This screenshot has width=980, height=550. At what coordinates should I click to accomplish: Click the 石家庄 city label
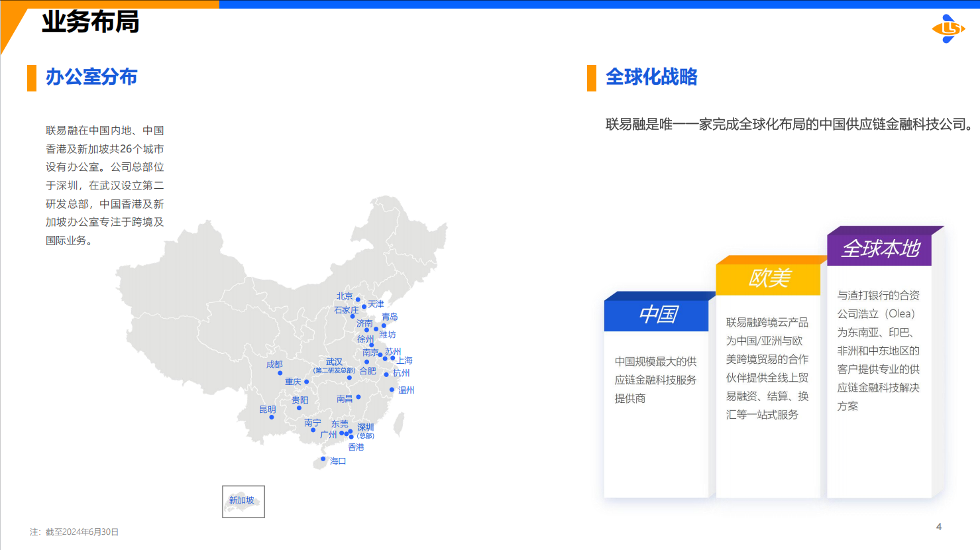[x=346, y=310]
